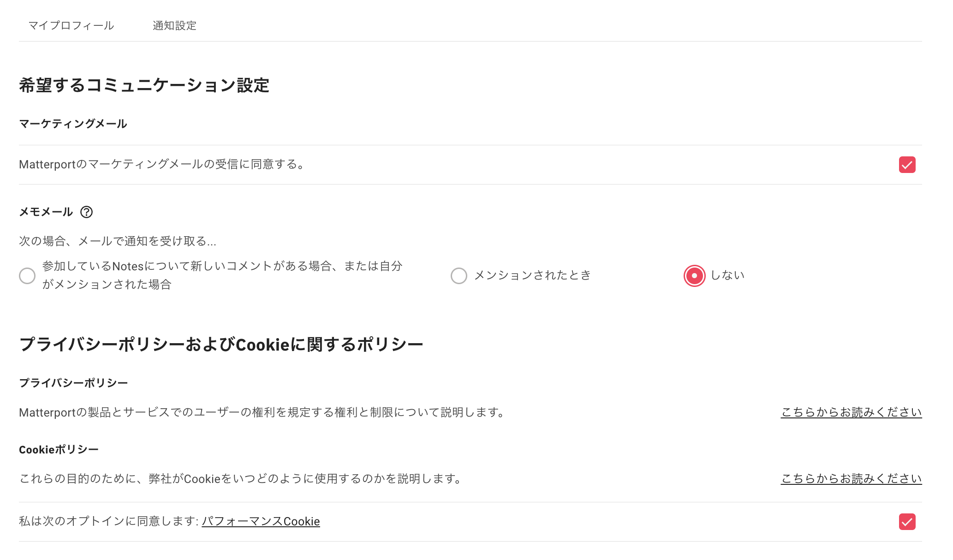
Task: Click the Cookieポリシー subheading
Action: click(59, 449)
